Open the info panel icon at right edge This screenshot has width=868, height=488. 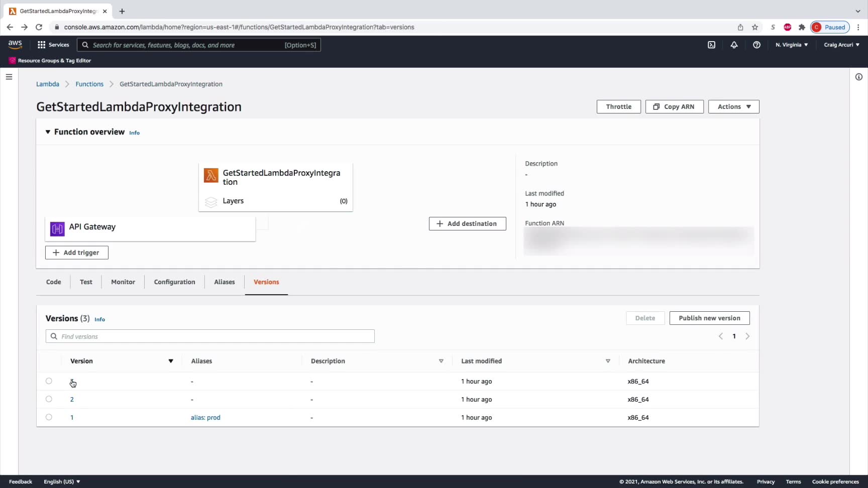859,77
